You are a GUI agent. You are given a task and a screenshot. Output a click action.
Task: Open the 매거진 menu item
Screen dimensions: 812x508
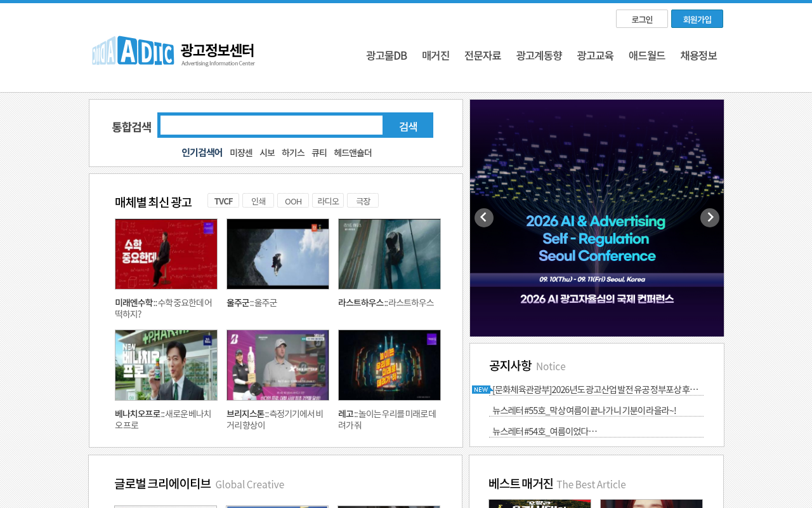coord(436,55)
